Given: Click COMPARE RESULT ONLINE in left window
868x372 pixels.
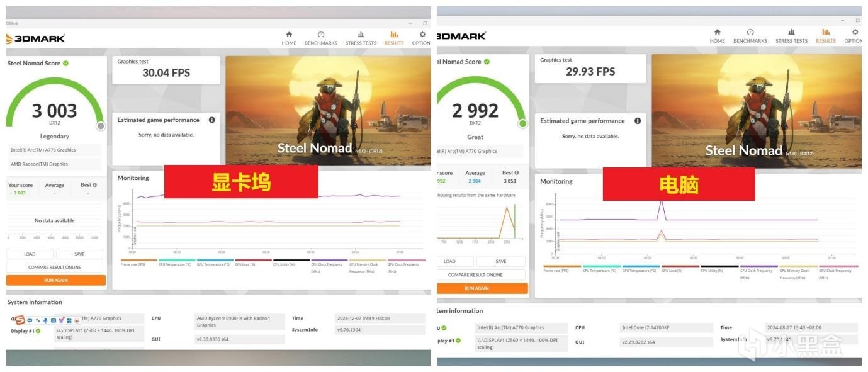Looking at the screenshot, I should tap(55, 267).
